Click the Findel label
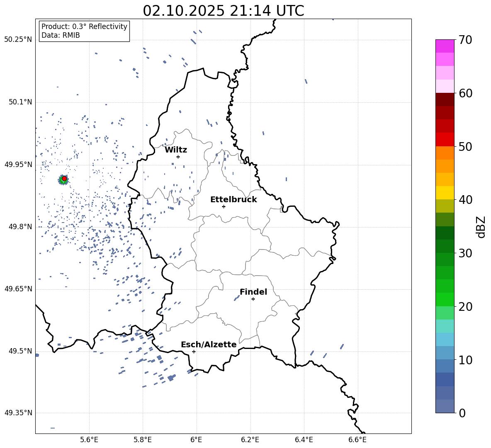The width and height of the screenshot is (491, 448). point(253,292)
